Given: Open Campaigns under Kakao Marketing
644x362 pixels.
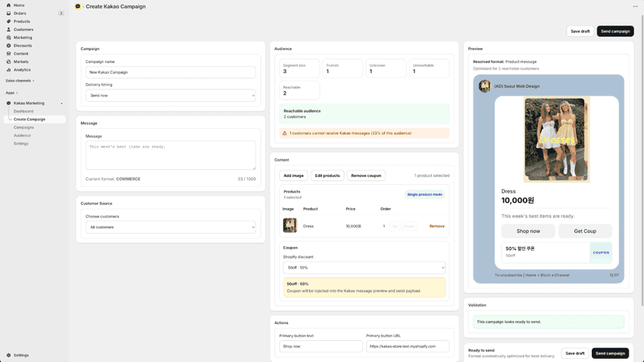Looking at the screenshot, I should pyautogui.click(x=24, y=127).
